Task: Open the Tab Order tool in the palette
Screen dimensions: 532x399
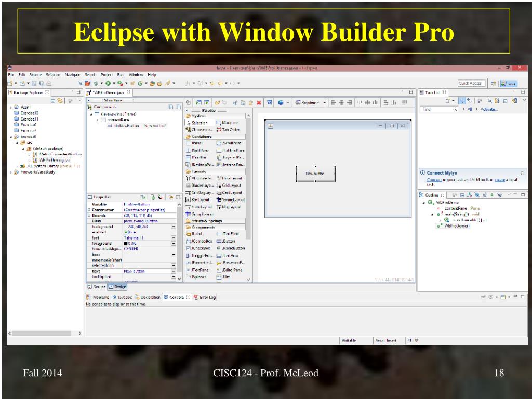Action: click(x=228, y=129)
